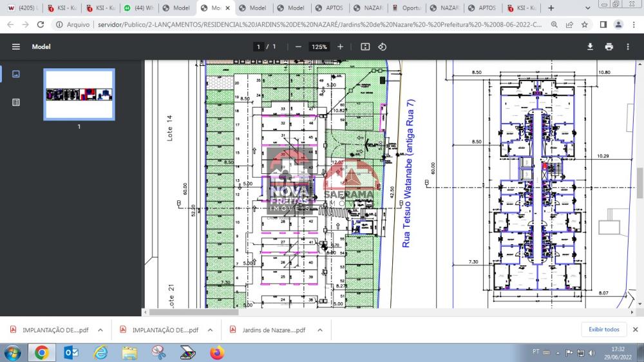Switch to the Oportu browser tab

click(406, 8)
